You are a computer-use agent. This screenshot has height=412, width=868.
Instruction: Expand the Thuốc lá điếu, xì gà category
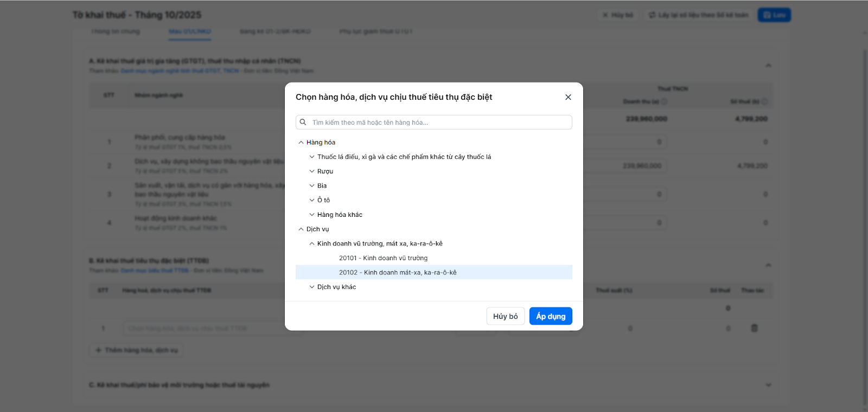click(x=312, y=157)
